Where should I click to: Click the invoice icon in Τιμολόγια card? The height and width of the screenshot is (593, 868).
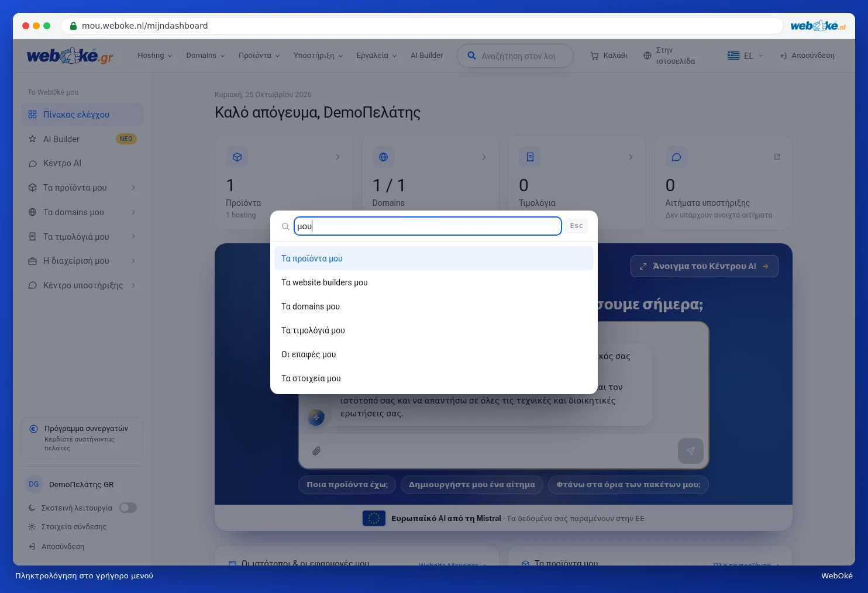point(530,157)
